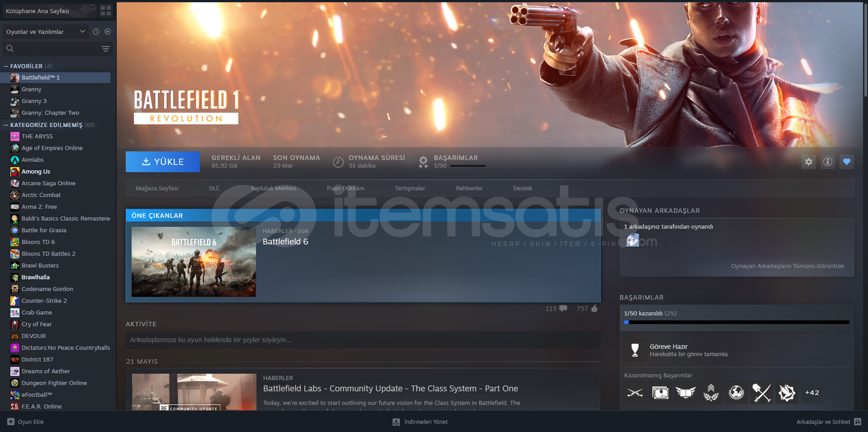Open the Topluluk Merkezi tab
The width and height of the screenshot is (868, 432).
coord(274,188)
